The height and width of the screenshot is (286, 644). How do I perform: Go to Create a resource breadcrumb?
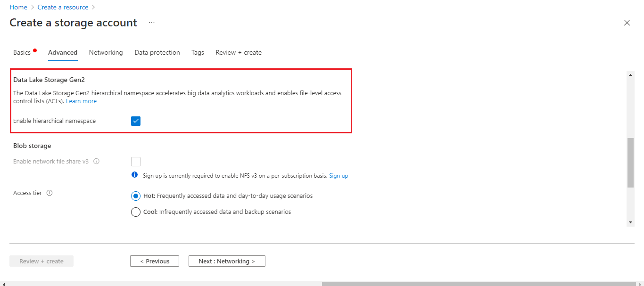pos(63,7)
